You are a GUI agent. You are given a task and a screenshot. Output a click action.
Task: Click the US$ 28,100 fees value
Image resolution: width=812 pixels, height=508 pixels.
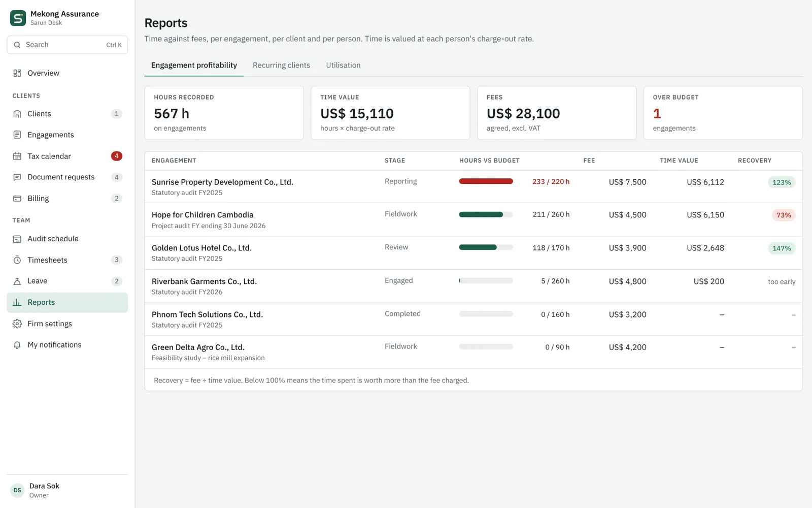click(523, 113)
